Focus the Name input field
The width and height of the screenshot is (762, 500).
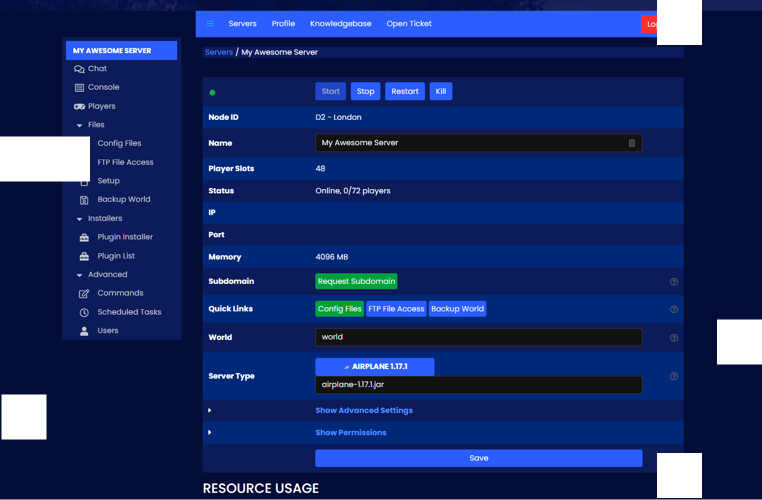[479, 143]
